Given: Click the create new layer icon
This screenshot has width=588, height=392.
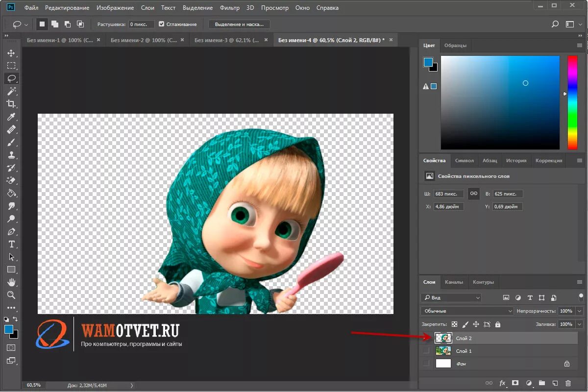Looking at the screenshot, I should point(555,383).
